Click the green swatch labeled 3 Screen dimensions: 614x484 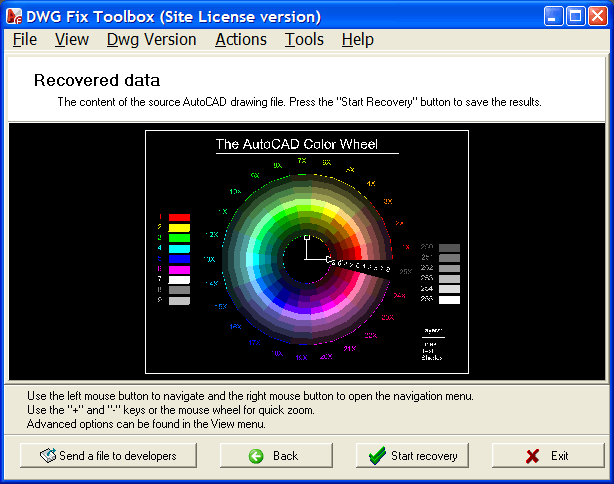pyautogui.click(x=179, y=238)
